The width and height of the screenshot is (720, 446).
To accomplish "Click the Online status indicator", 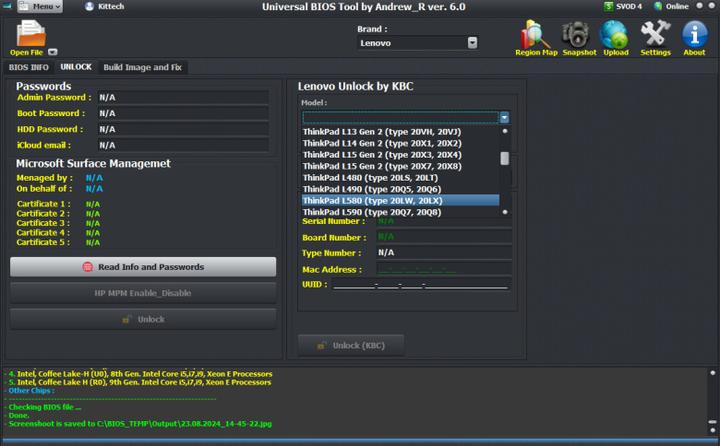I will click(x=672, y=6).
